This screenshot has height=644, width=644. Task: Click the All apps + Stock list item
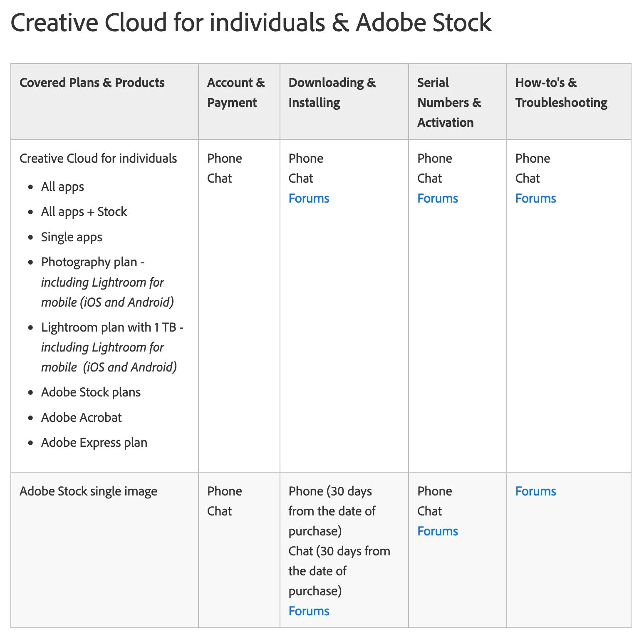(84, 212)
